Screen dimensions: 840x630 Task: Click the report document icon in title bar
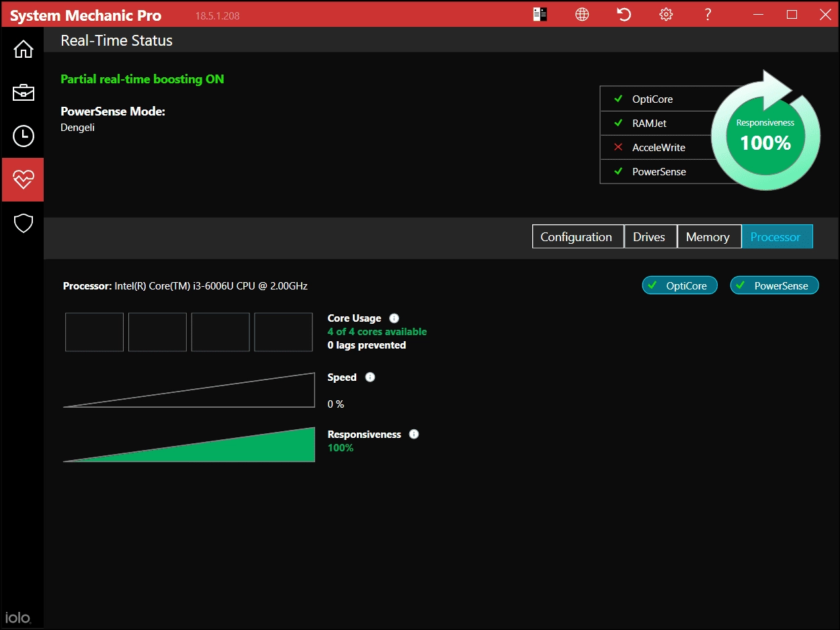(540, 14)
